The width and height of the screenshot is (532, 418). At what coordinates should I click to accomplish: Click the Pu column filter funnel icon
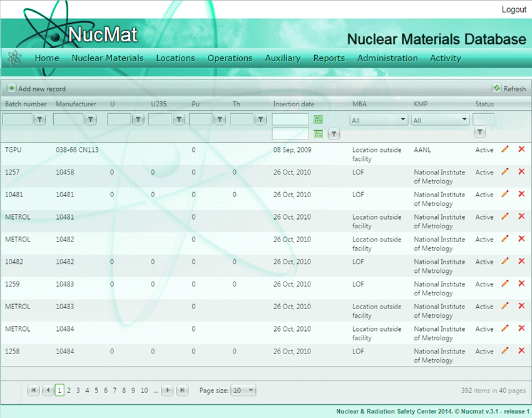(220, 119)
